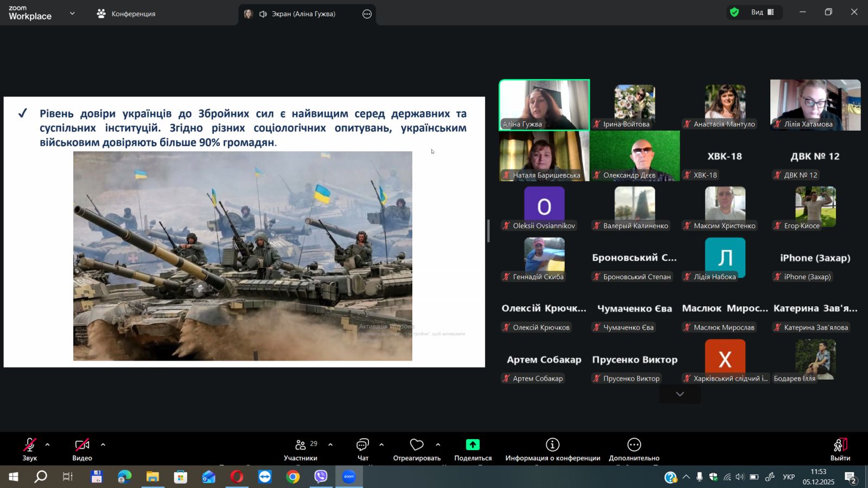Open the Zoom Workplace dropdown menu
Image resolution: width=868 pixels, height=488 pixels.
(72, 14)
